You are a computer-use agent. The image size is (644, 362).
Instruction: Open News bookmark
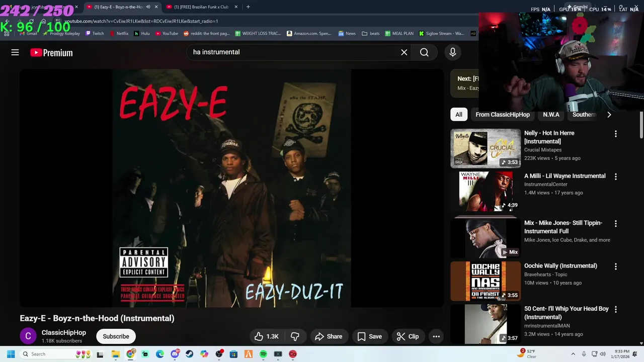pyautogui.click(x=347, y=34)
